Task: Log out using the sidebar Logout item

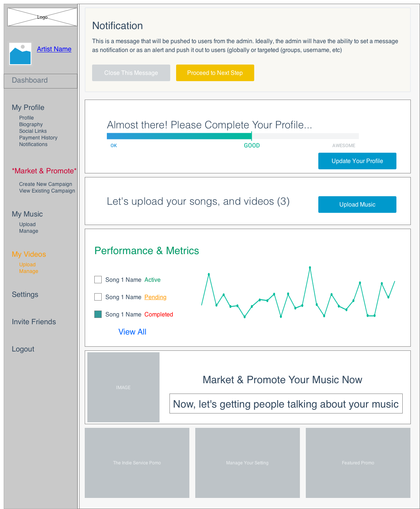Action: pos(23,349)
